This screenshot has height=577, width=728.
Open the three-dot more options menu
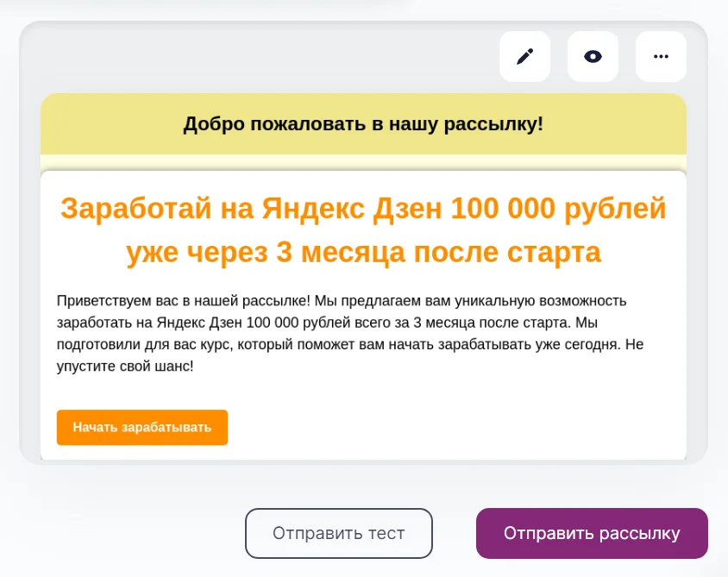[x=661, y=57]
